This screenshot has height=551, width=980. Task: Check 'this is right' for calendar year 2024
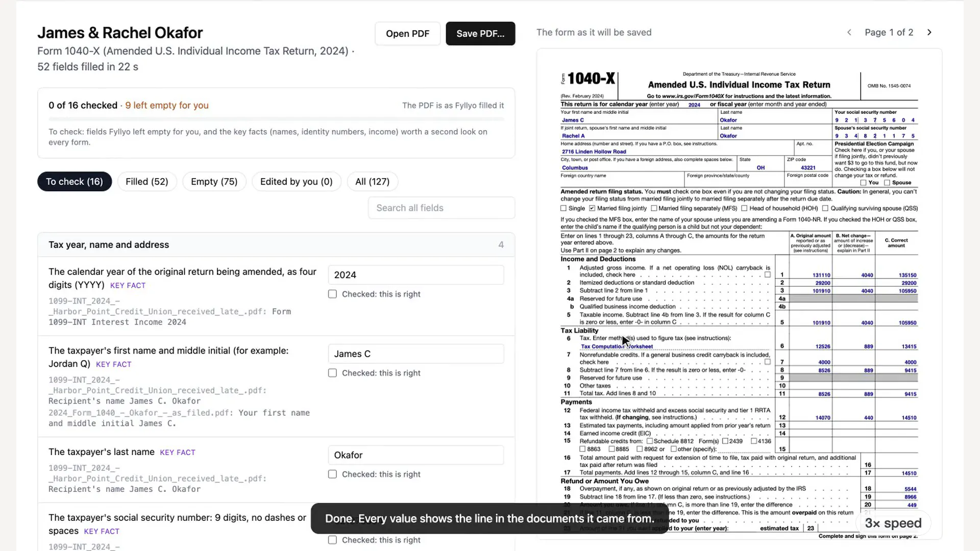click(x=332, y=294)
